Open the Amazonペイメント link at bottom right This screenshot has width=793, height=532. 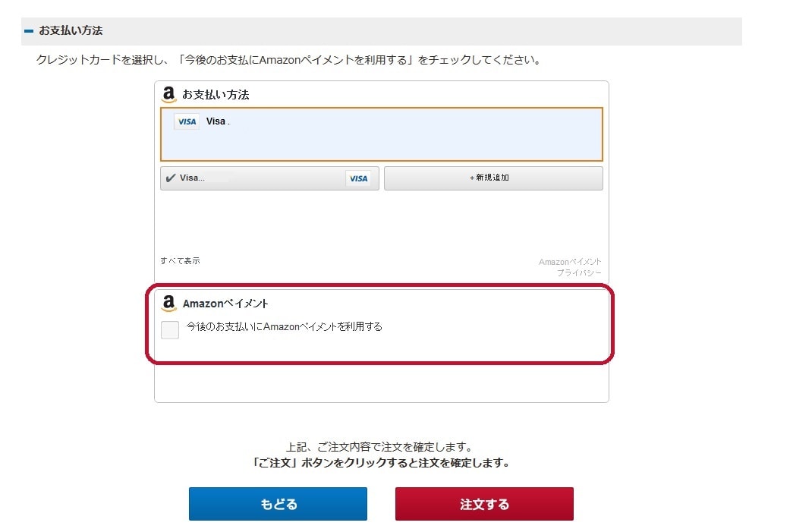570,262
